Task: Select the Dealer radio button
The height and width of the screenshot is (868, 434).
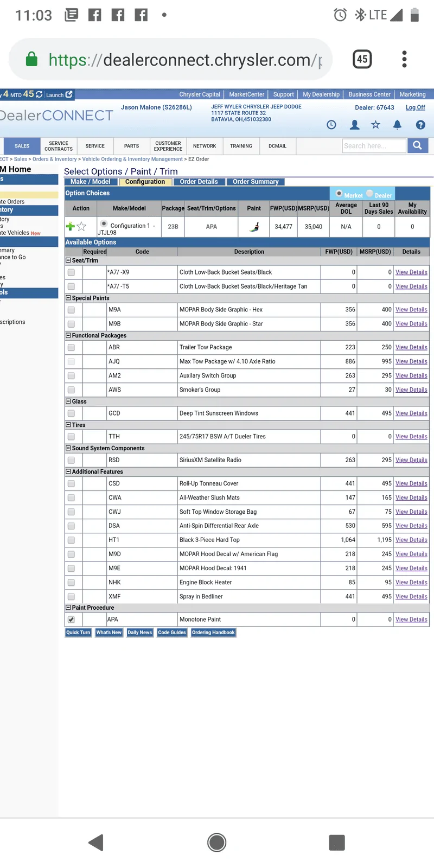Action: (x=369, y=194)
